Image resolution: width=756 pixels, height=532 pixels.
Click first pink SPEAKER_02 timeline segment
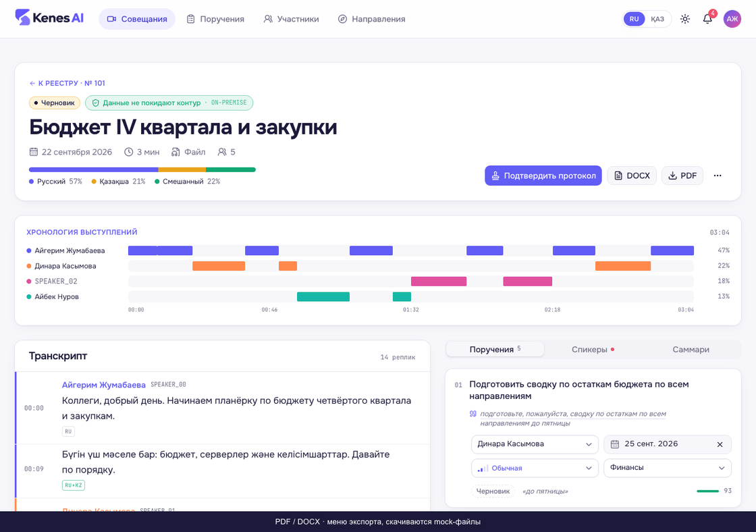439,282
